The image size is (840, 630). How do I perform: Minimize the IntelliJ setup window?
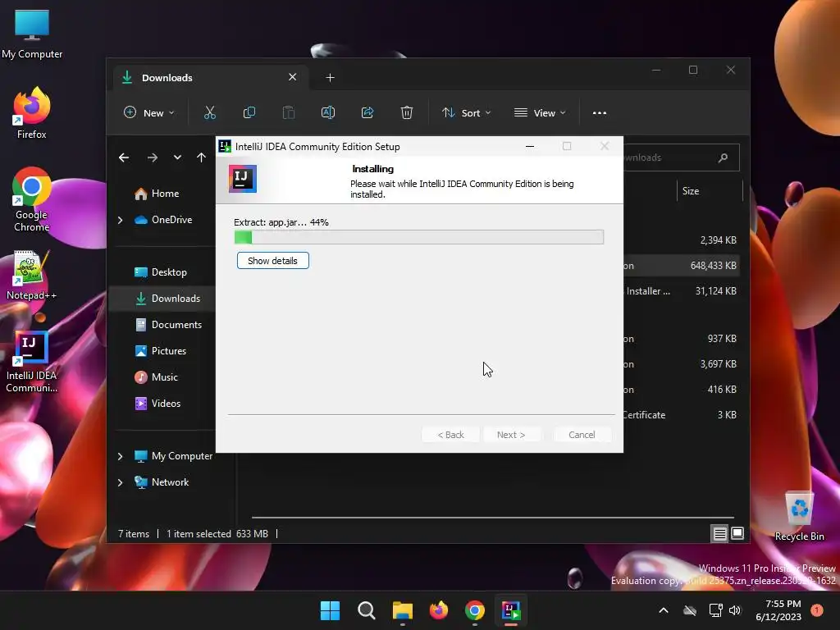530,146
